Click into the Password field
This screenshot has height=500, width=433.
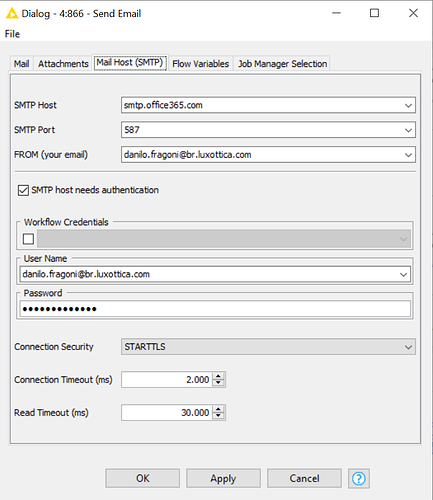(215, 309)
